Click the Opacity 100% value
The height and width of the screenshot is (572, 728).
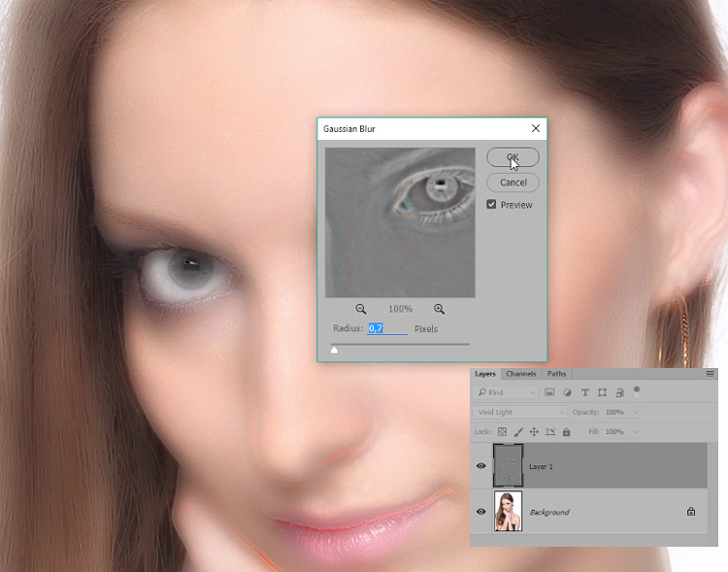[614, 412]
